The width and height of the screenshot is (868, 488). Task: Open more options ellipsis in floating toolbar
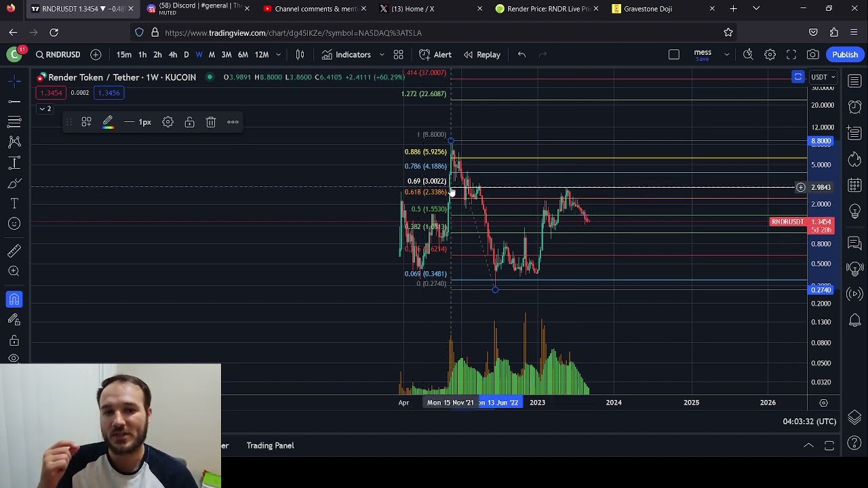[x=233, y=122]
